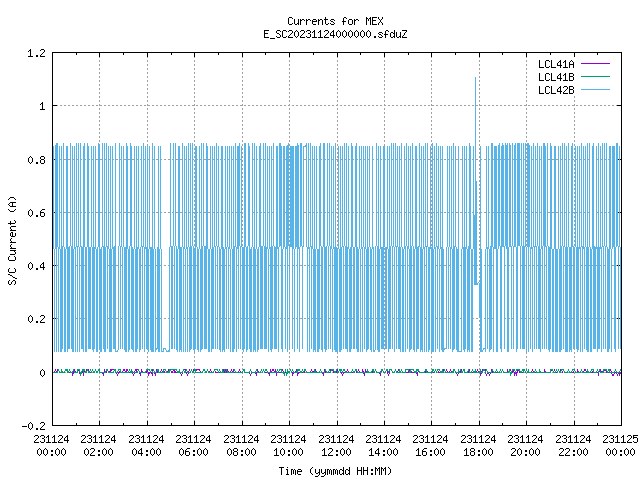The width and height of the screenshot is (640, 480).
Task: Click the x-axis tick 231124 12:00
Action: tap(336, 446)
